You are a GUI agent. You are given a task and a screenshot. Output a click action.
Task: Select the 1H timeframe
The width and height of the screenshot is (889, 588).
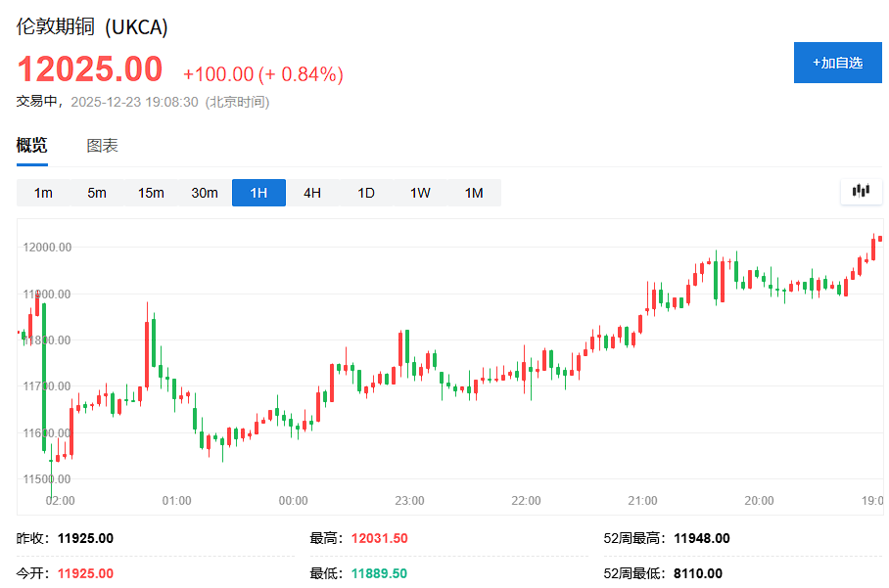coord(257,193)
